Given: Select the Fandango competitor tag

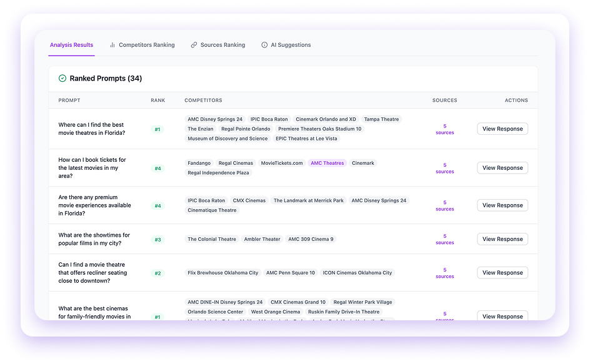Looking at the screenshot, I should coord(199,163).
